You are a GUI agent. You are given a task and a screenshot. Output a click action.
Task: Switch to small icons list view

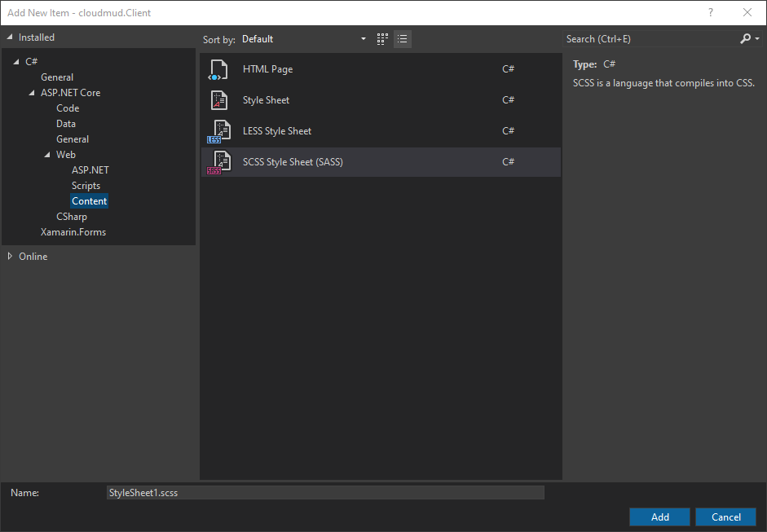[402, 39]
